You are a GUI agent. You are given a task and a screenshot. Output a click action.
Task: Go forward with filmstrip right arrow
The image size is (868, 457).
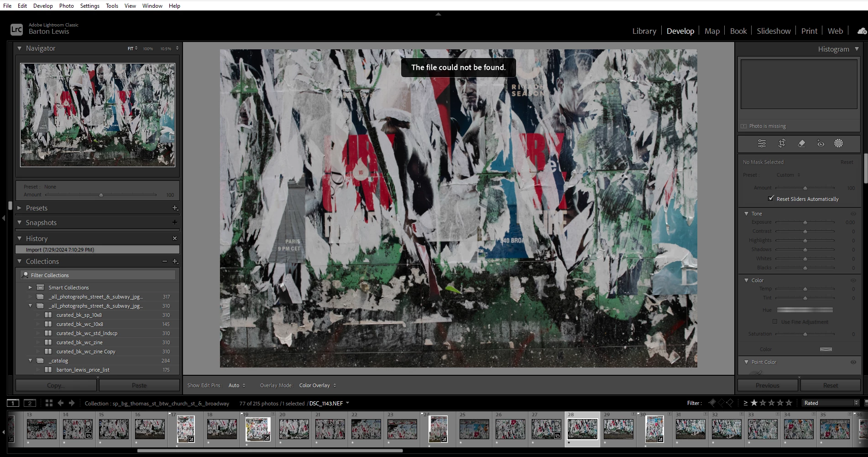(x=72, y=403)
